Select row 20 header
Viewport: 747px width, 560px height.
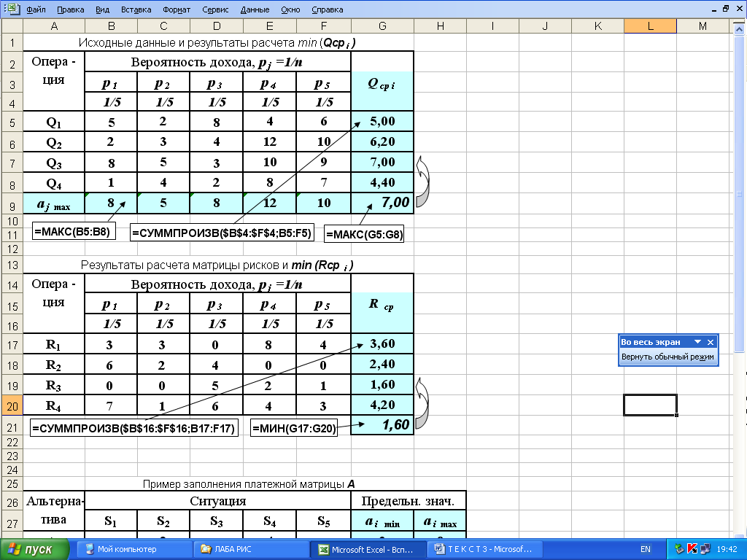click(12, 405)
